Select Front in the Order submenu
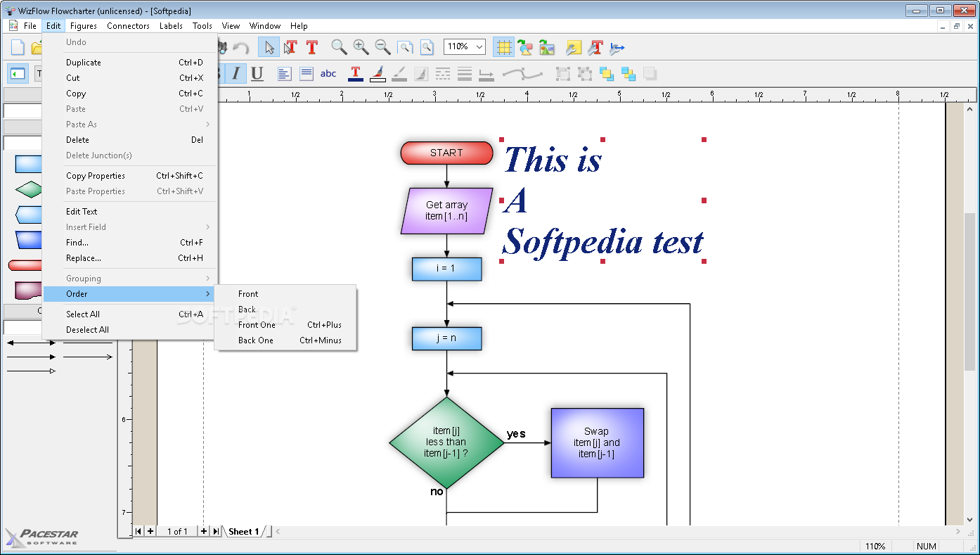Viewport: 980px width, 555px height. 285,294
